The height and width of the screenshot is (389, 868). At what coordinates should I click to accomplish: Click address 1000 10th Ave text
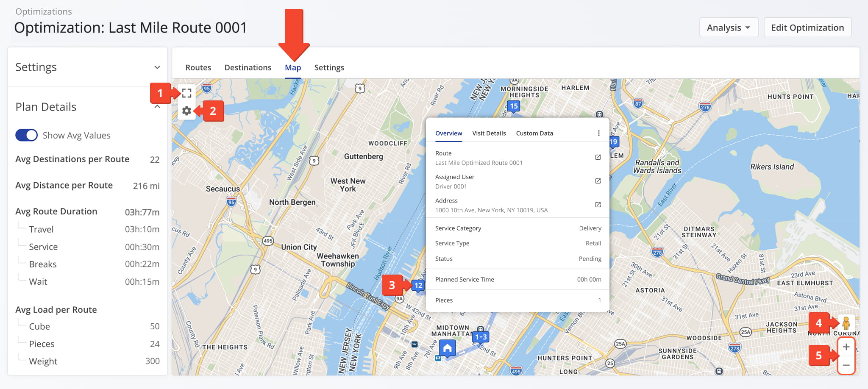(x=491, y=210)
